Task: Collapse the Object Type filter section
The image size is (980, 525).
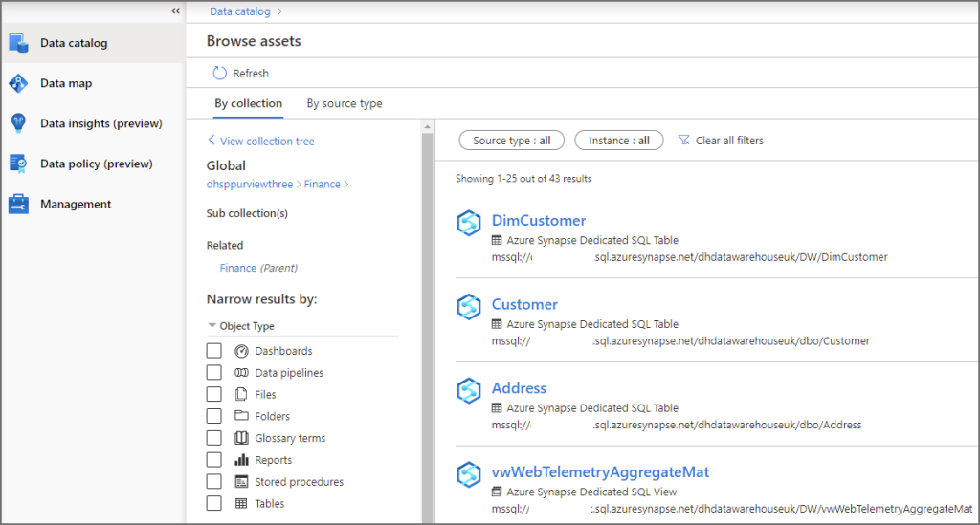Action: tap(212, 325)
